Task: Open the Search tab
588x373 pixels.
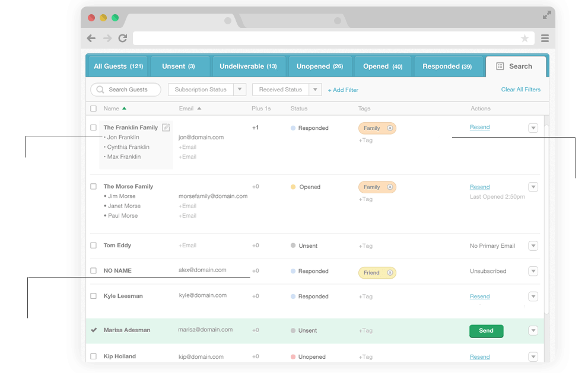Action: [x=516, y=66]
